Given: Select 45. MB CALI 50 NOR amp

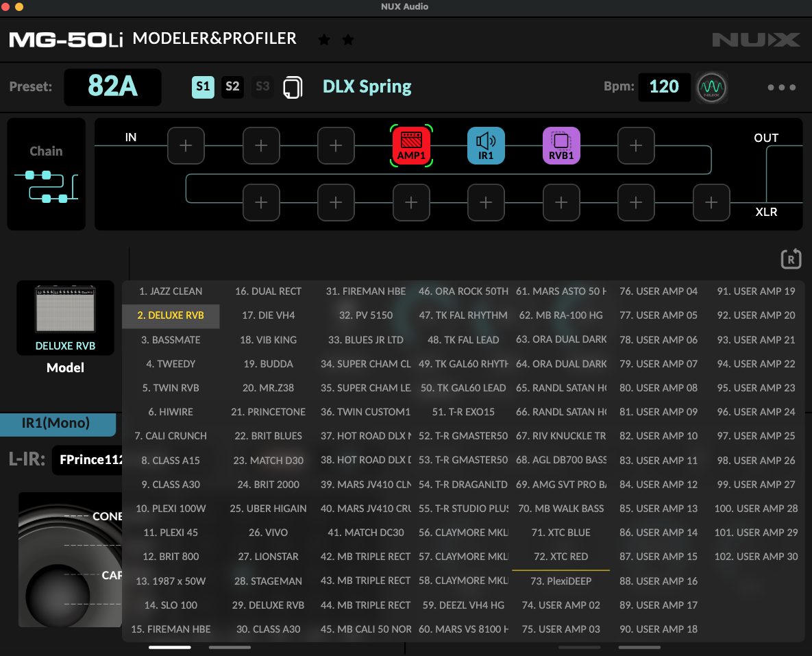Looking at the screenshot, I should pyautogui.click(x=366, y=629).
